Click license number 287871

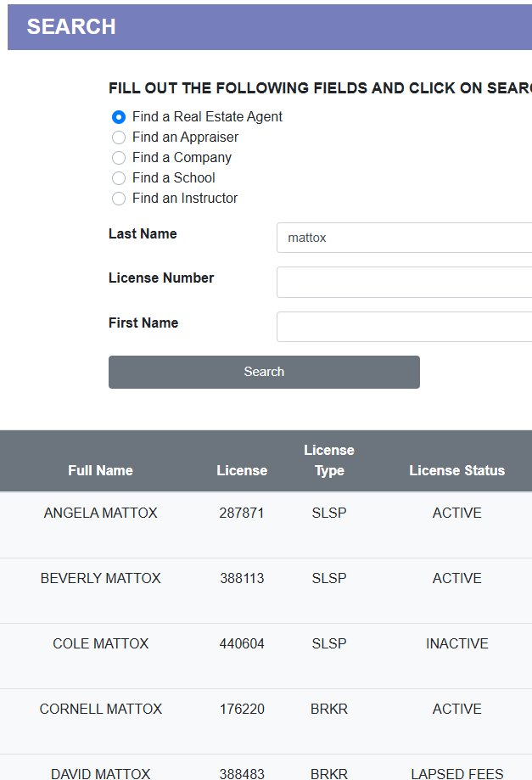coord(242,513)
